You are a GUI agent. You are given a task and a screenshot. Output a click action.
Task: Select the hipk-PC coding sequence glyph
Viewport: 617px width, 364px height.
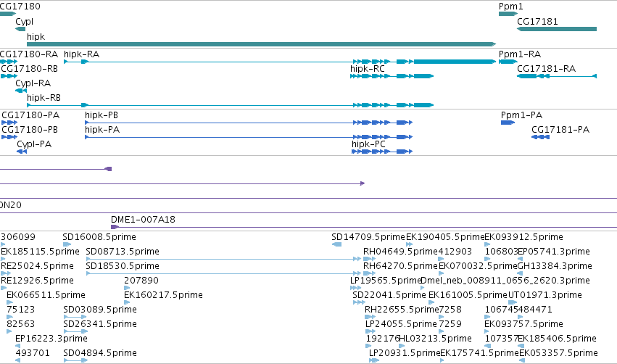382,152
